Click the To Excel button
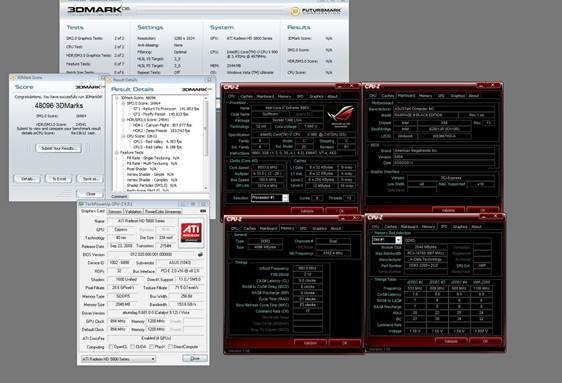This screenshot has width=562, height=383. (x=59, y=179)
